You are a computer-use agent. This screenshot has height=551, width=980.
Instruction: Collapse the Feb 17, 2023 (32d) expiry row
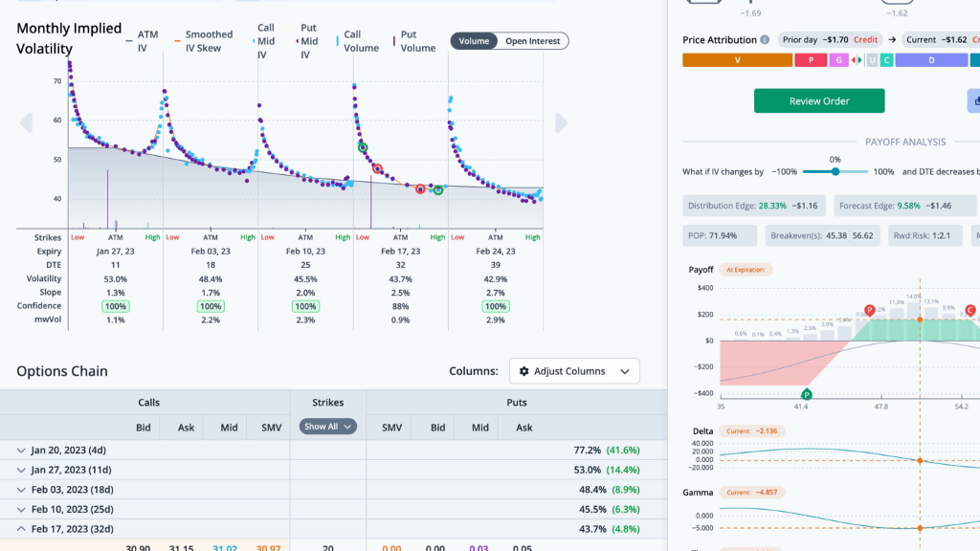tap(23, 529)
